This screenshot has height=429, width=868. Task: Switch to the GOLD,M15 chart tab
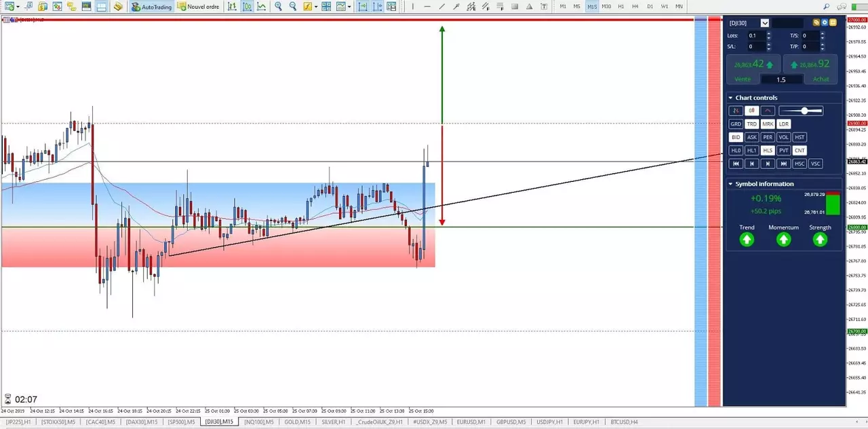click(x=297, y=422)
